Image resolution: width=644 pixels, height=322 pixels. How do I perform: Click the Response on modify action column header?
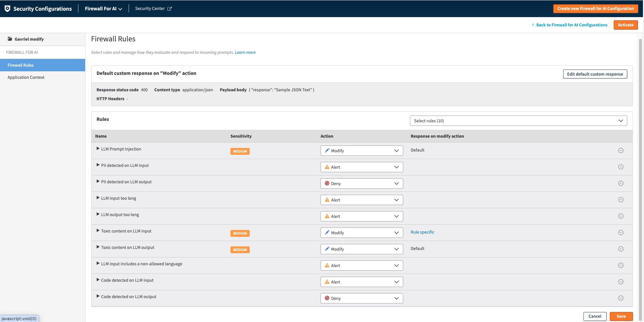click(437, 136)
